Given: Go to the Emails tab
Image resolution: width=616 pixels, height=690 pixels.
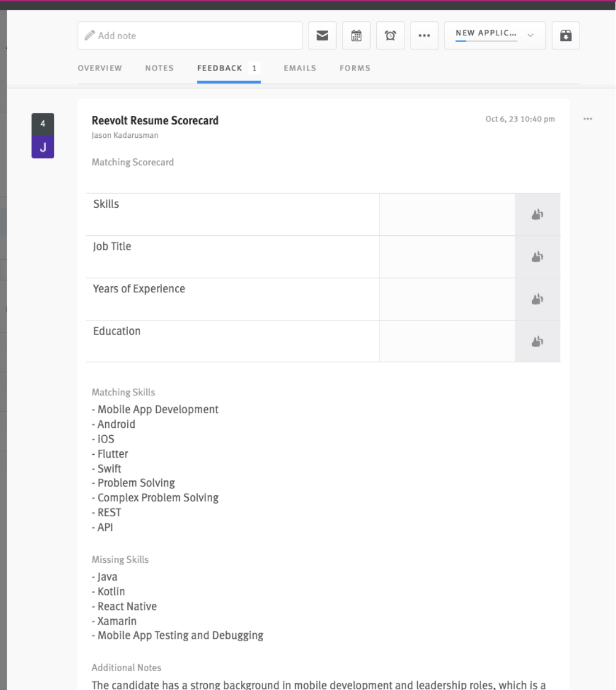Looking at the screenshot, I should click(300, 68).
